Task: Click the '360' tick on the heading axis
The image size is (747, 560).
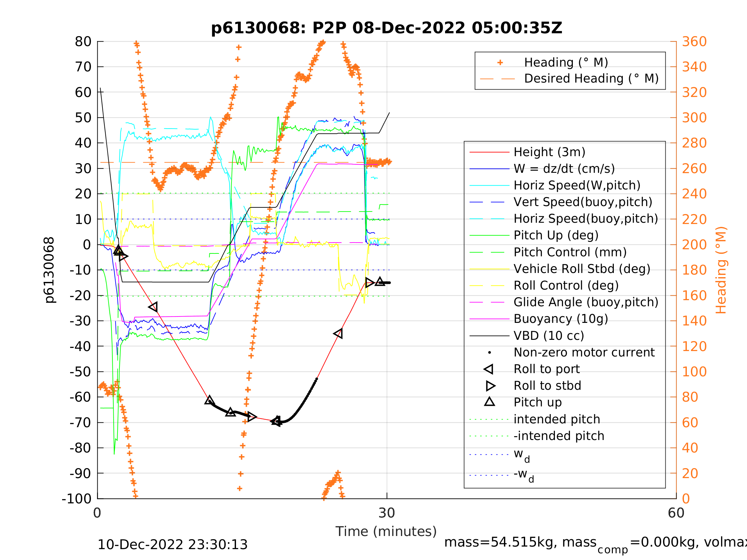Action: (694, 42)
